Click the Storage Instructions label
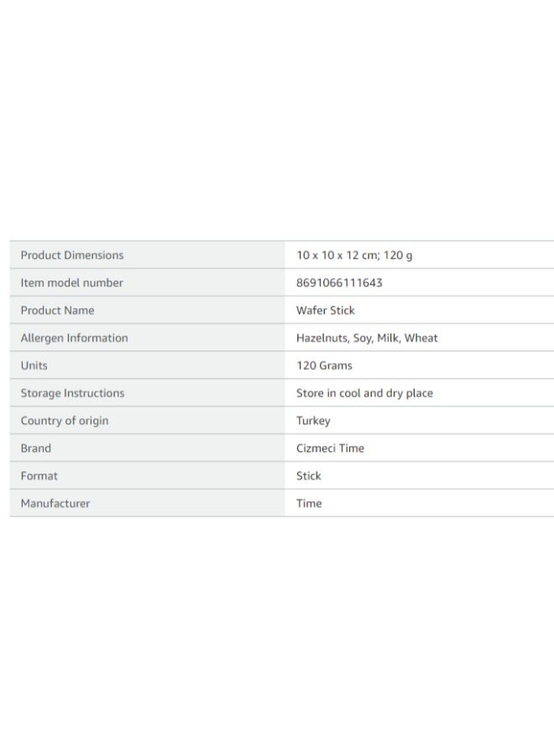 (x=72, y=393)
